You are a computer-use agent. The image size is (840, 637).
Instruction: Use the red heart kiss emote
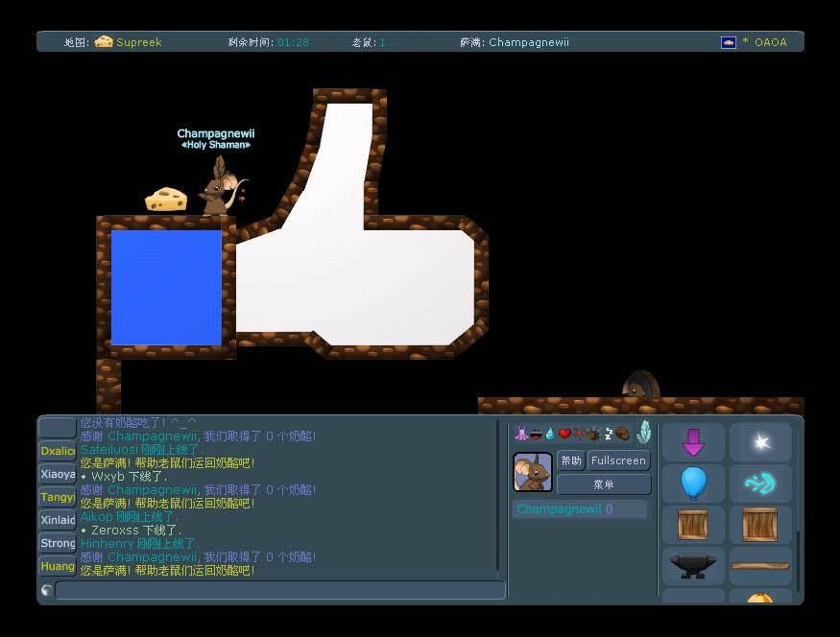[564, 434]
